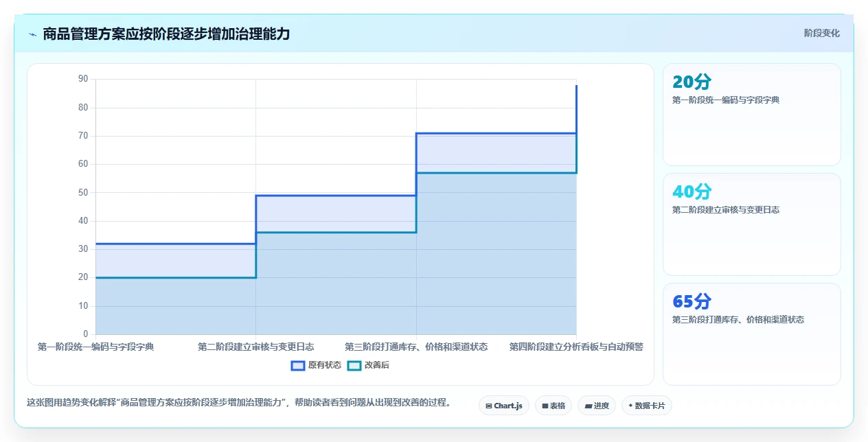Click the icon in the Chart.js tag
Viewport: 868px width, 442px height.
click(489, 406)
